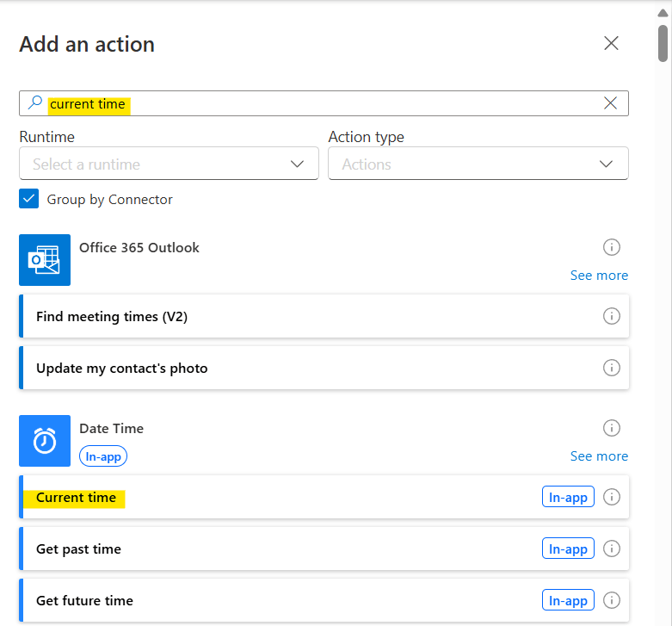
Task: Clear the search box with the X icon
Action: (610, 103)
